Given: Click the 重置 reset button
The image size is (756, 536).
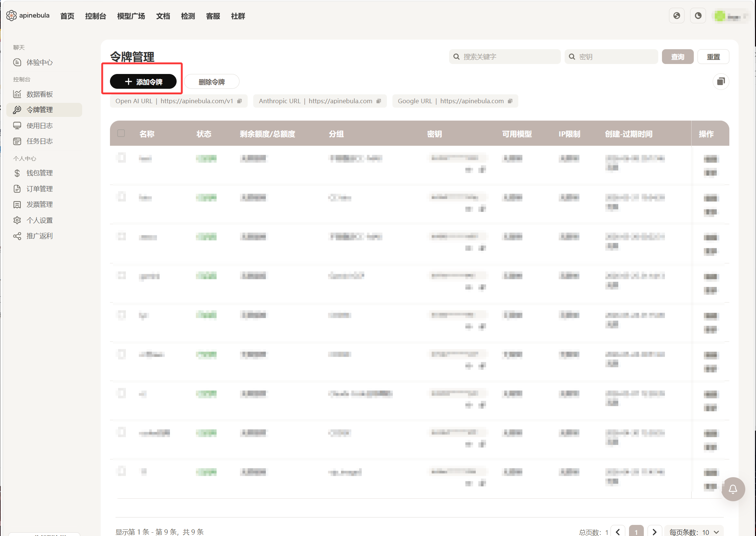Looking at the screenshot, I should coord(713,57).
